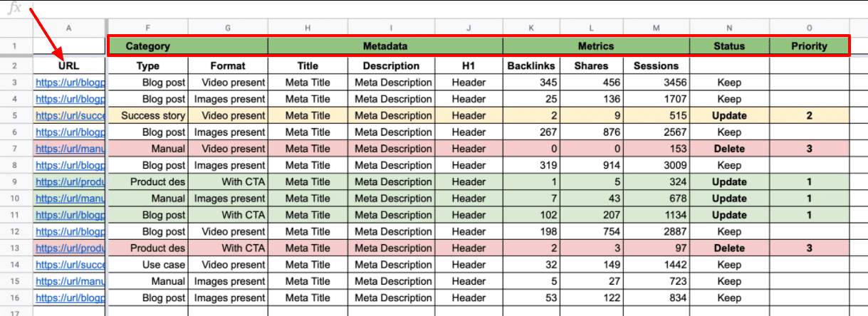Click the Priority header cell
The height and width of the screenshot is (316, 868).
point(809,46)
